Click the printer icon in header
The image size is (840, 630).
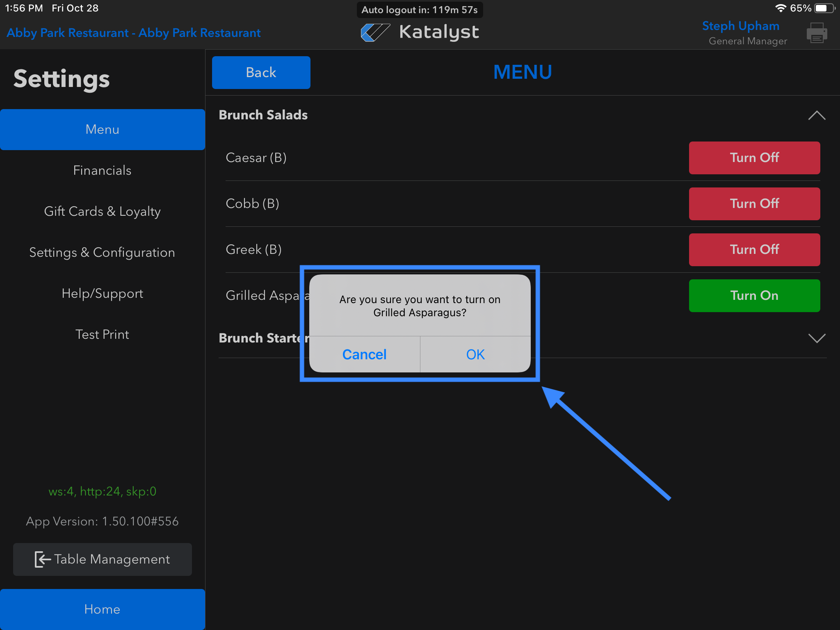(816, 33)
